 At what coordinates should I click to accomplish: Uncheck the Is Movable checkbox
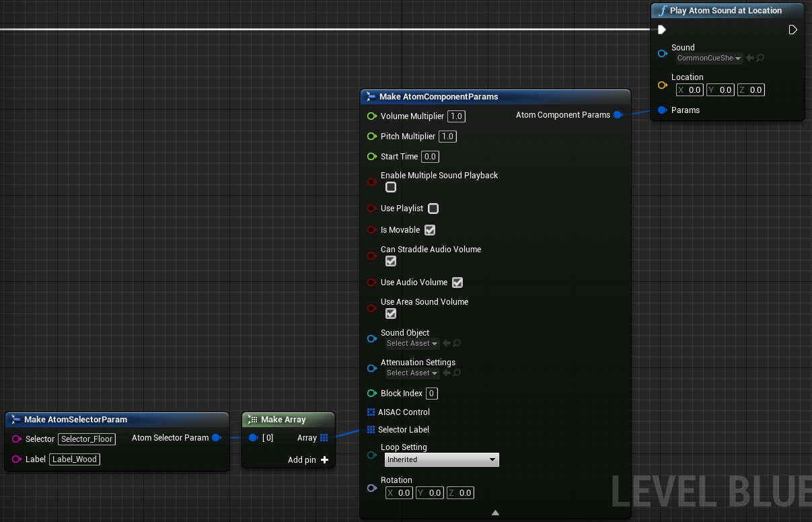[429, 229]
